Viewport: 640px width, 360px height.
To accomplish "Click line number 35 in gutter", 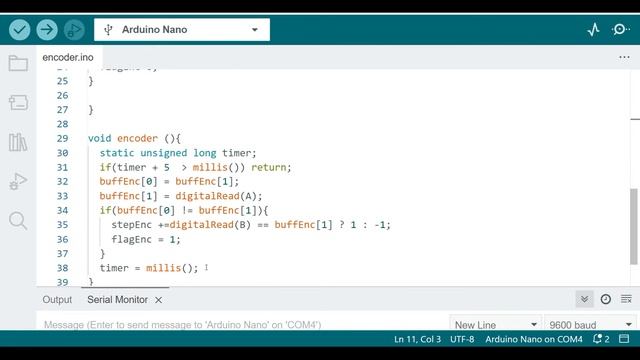I will (62, 225).
